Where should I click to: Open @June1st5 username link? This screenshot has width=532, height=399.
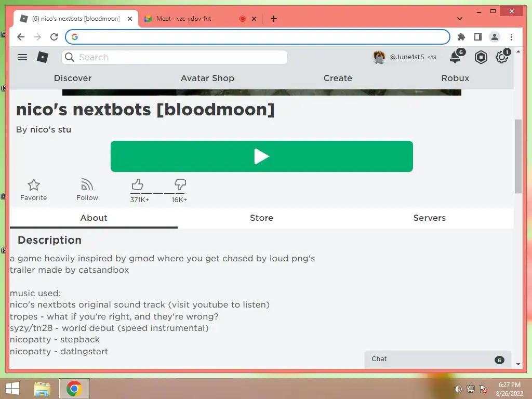407,57
